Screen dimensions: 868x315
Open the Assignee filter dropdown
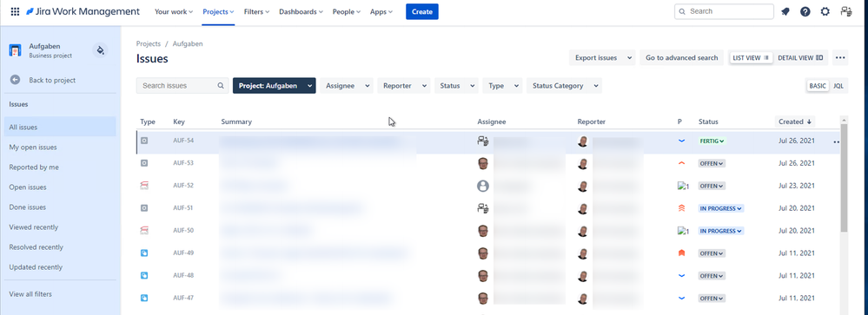pyautogui.click(x=347, y=86)
